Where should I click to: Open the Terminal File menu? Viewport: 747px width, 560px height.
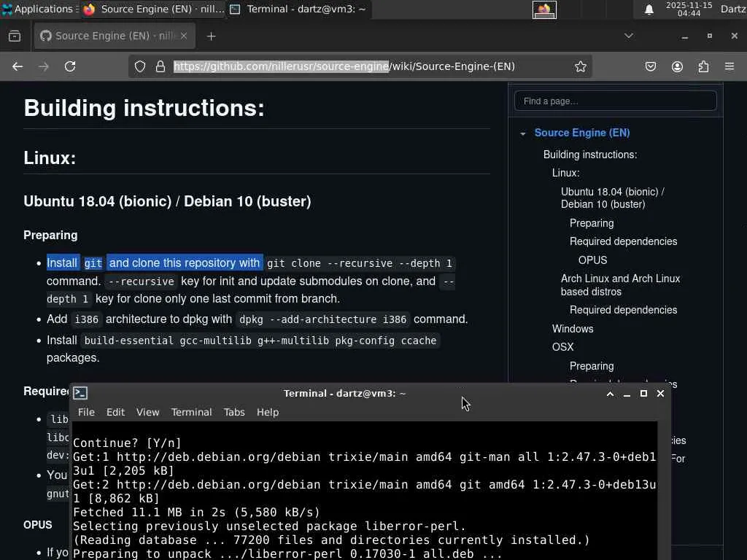point(86,413)
